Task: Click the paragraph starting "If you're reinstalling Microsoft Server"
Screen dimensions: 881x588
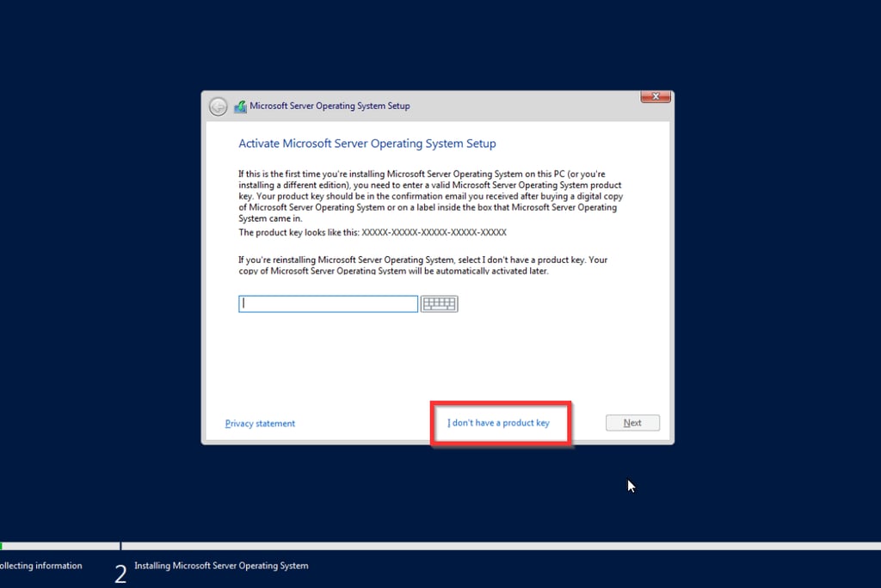Action: tap(422, 265)
